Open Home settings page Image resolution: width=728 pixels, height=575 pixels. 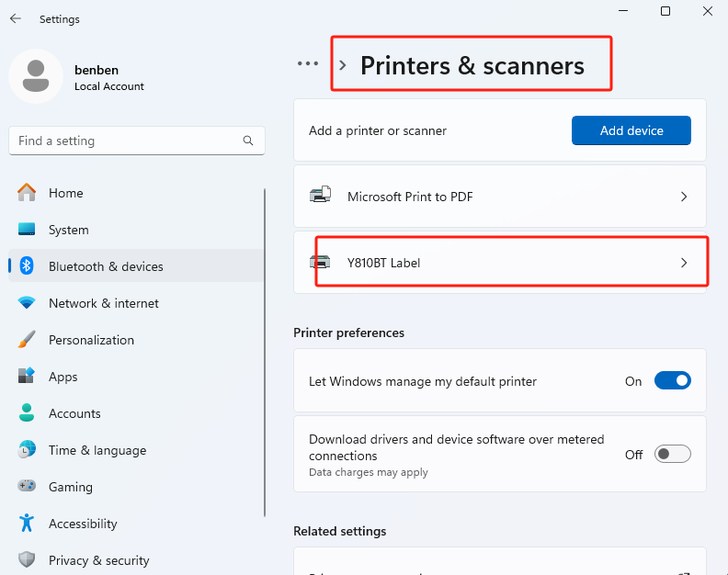(x=136, y=193)
